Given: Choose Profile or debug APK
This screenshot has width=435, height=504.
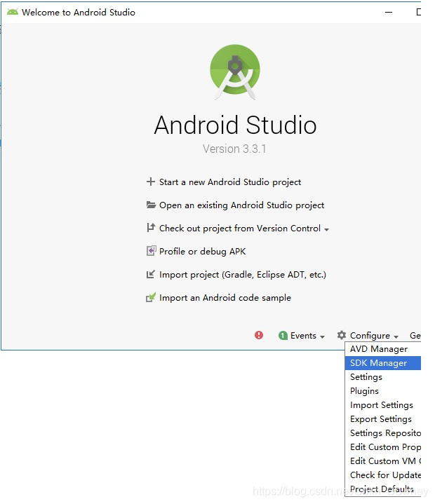Looking at the screenshot, I should click(202, 252).
